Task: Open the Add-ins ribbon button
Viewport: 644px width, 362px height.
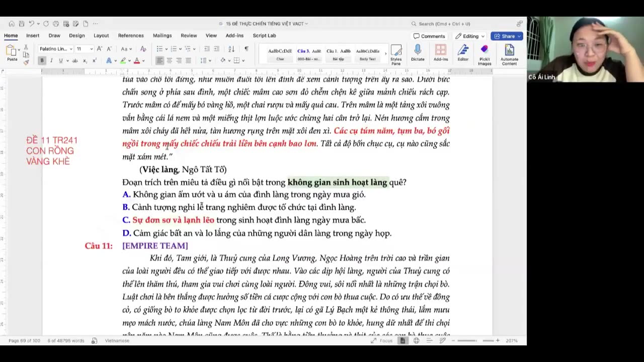Action: click(x=441, y=53)
